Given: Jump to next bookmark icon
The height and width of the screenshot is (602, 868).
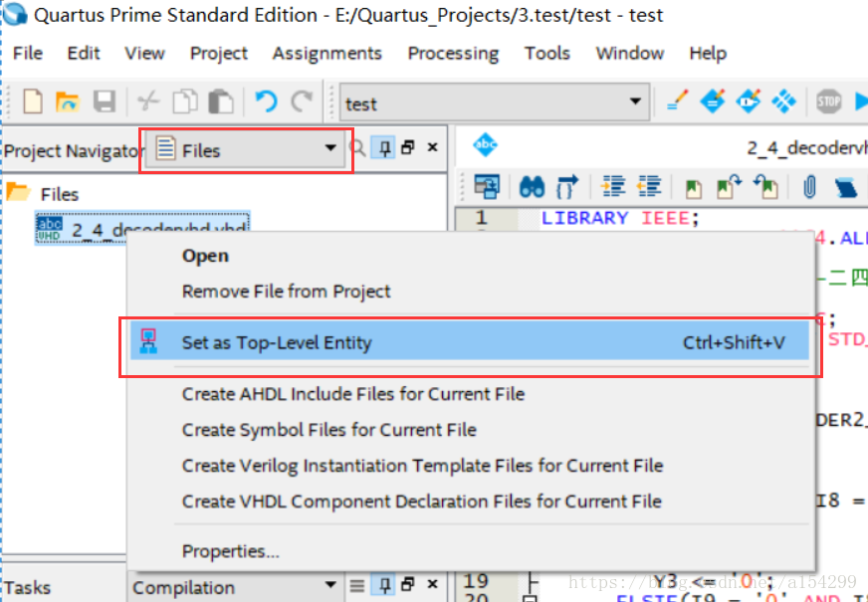Looking at the screenshot, I should pyautogui.click(x=729, y=186).
